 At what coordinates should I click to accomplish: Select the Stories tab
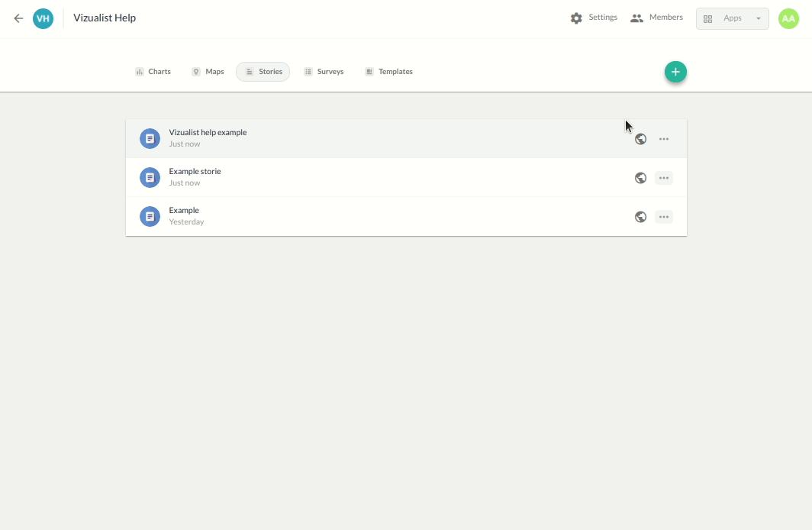point(263,72)
